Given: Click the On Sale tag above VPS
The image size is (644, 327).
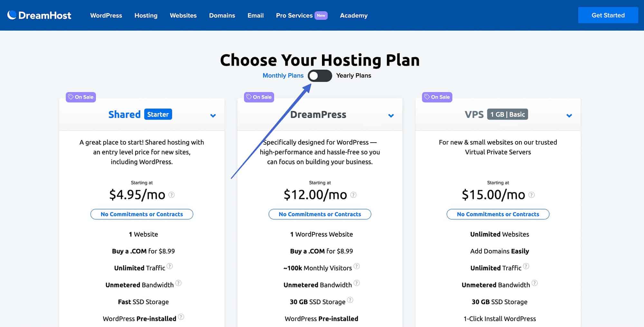Looking at the screenshot, I should [x=437, y=97].
